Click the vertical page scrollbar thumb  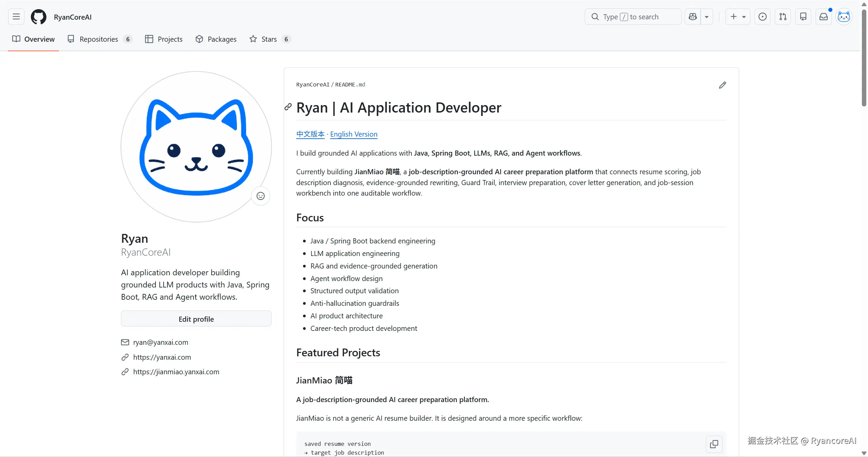click(x=864, y=58)
